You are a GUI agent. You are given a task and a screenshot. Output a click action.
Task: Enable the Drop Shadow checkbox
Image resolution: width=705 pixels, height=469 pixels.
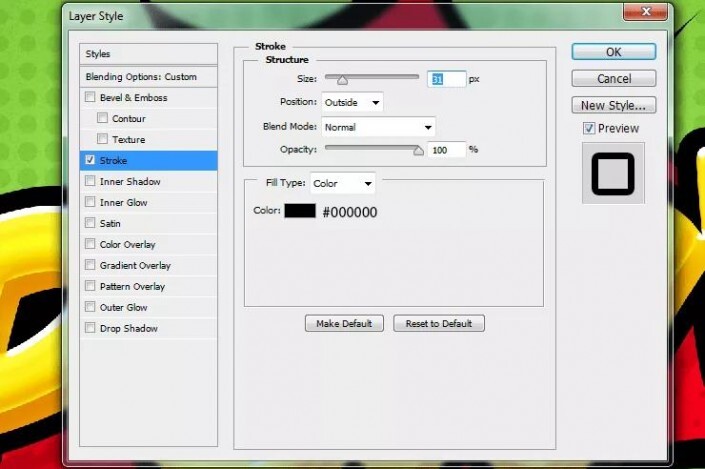[x=91, y=328]
